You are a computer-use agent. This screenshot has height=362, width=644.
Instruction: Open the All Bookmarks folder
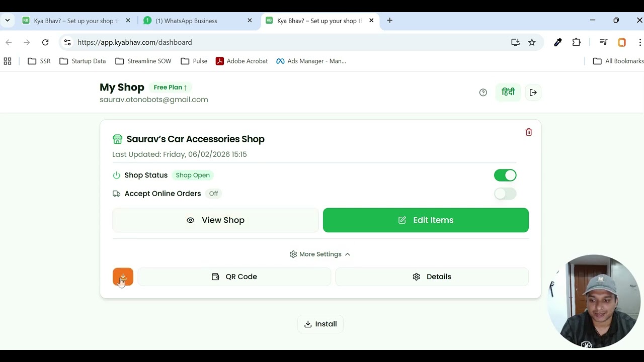tap(618, 61)
